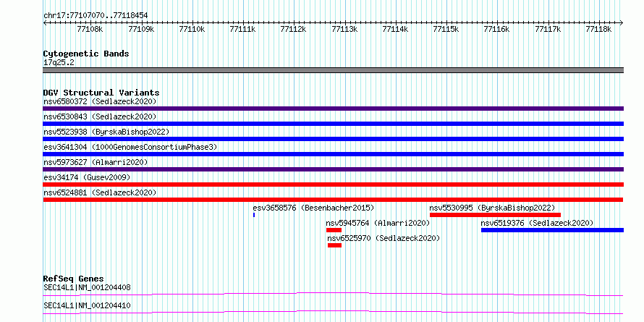Click the 77116k ruler tick label
This screenshot has width=644, height=322.
[x=496, y=29]
